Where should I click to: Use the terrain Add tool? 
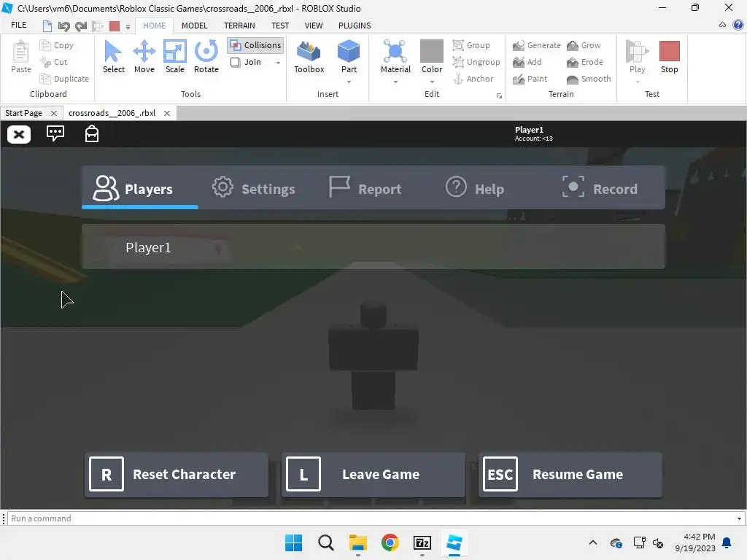click(527, 62)
